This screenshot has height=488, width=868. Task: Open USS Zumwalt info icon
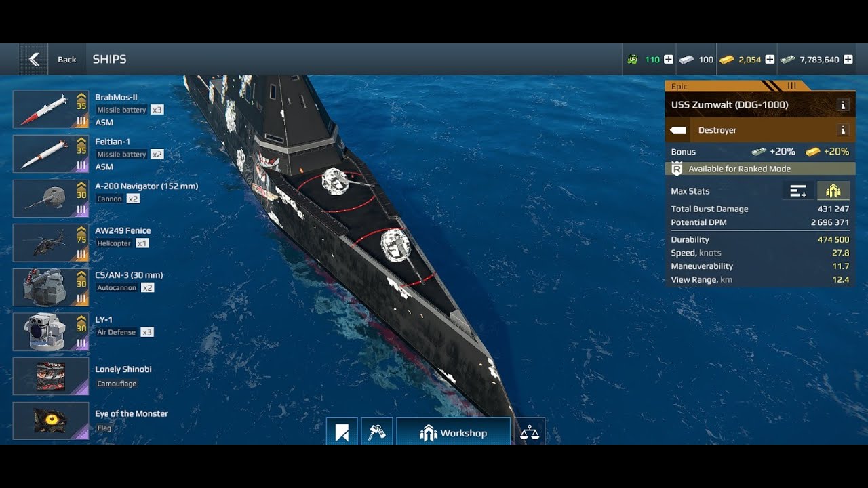tap(843, 105)
